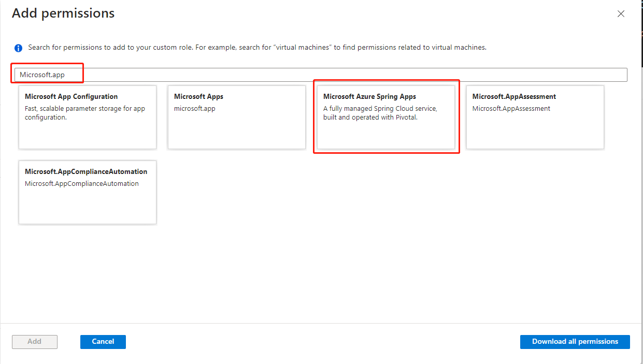Click the disabled Add button
Image resolution: width=643 pixels, height=364 pixels.
[35, 342]
